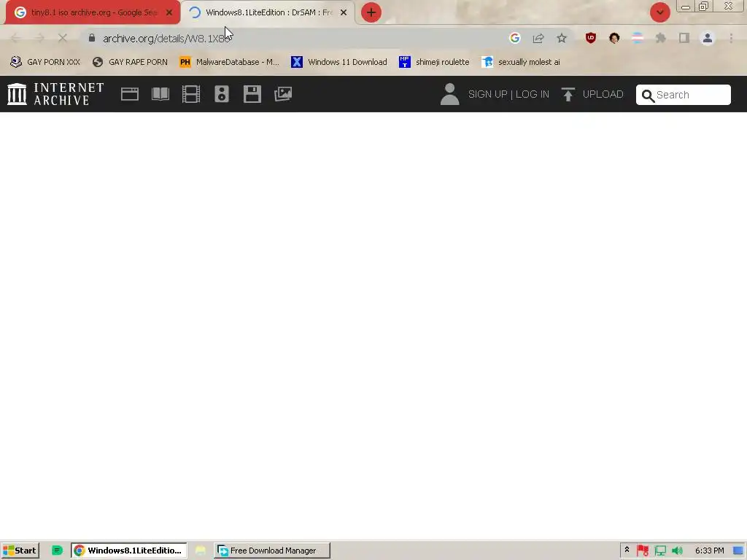Open the Chrome profile menu
This screenshot has width=747, height=560.
point(708,38)
